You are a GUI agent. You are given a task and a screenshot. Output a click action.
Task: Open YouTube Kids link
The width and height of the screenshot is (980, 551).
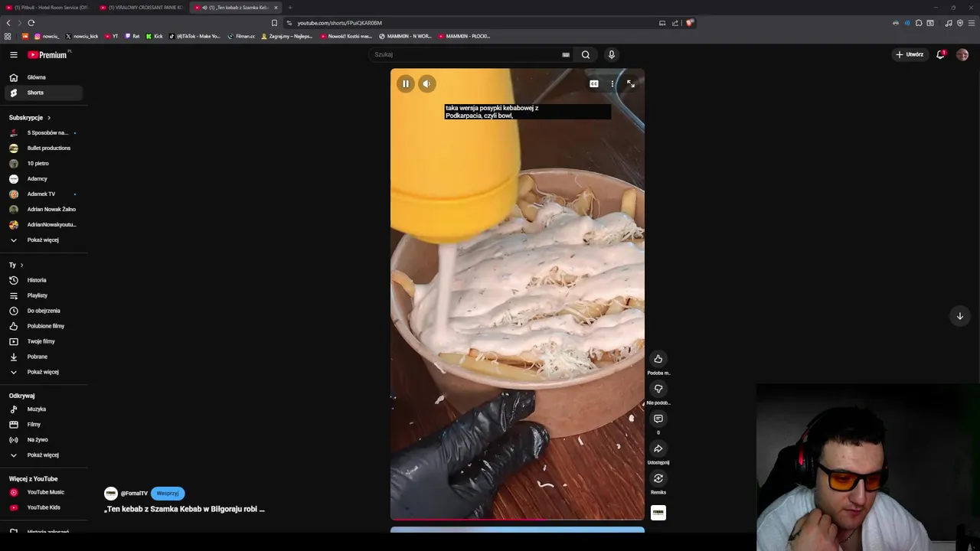[44, 507]
